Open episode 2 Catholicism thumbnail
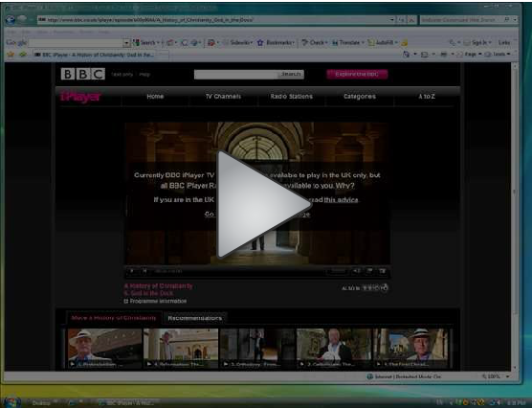The width and height of the screenshot is (532, 408). coord(334,349)
